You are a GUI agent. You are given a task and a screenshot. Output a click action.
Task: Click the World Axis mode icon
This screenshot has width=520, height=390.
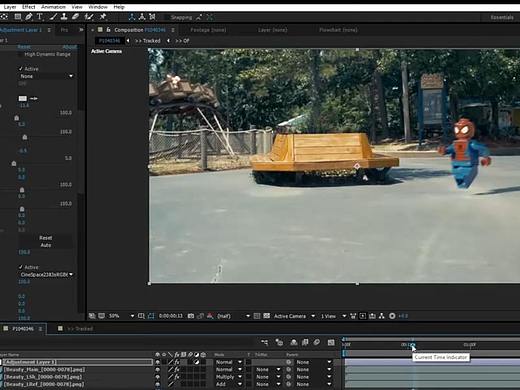tap(142, 17)
